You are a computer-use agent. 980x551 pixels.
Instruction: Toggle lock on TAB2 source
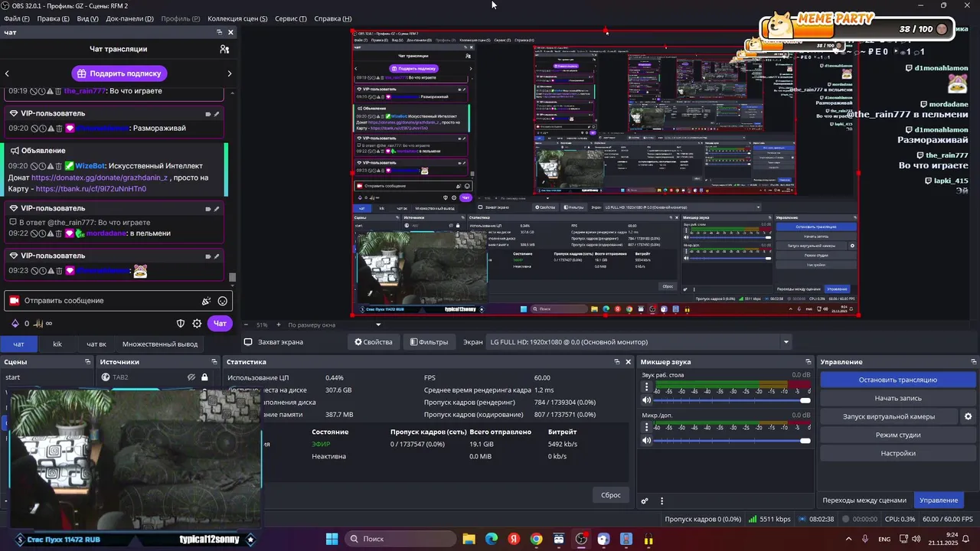(x=204, y=377)
